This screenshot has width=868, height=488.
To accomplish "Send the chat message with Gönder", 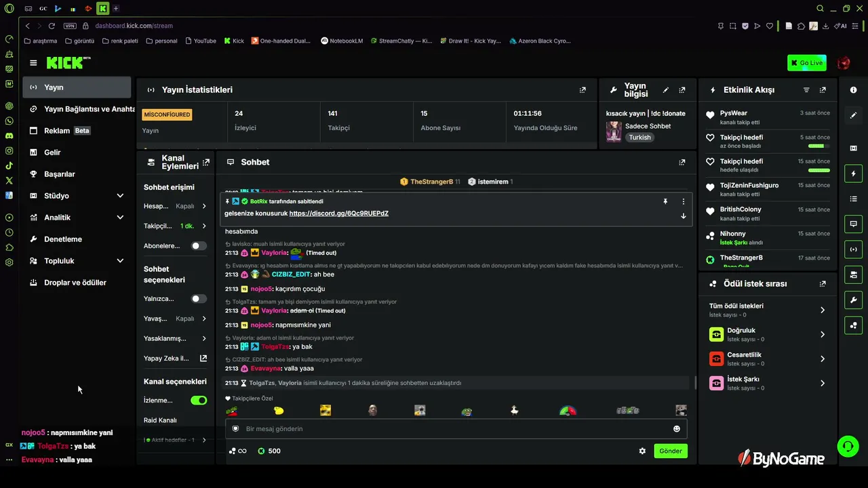I will 671,451.
